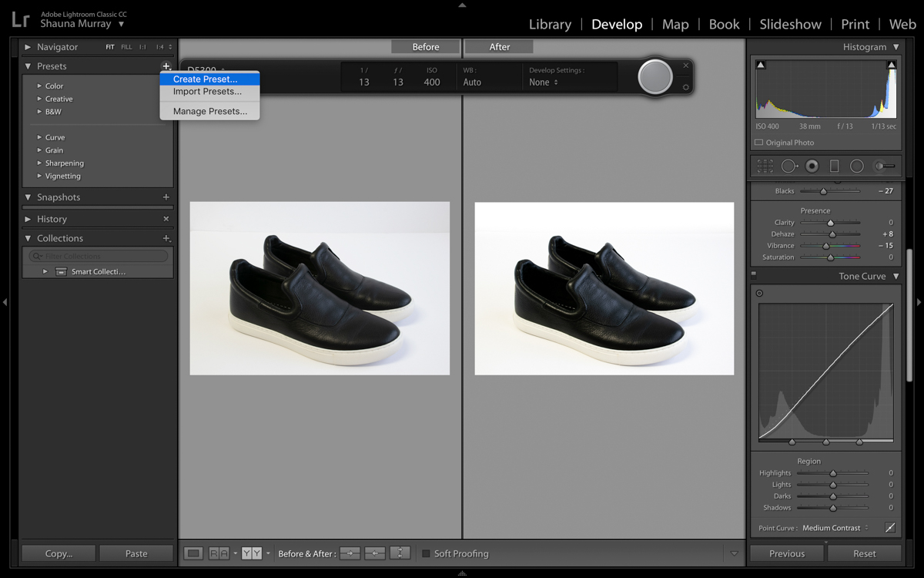
Task: Click the Reset button
Action: (864, 553)
